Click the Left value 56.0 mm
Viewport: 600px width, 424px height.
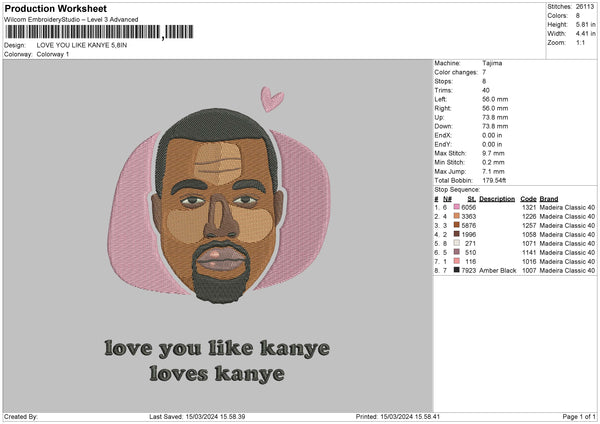point(495,99)
